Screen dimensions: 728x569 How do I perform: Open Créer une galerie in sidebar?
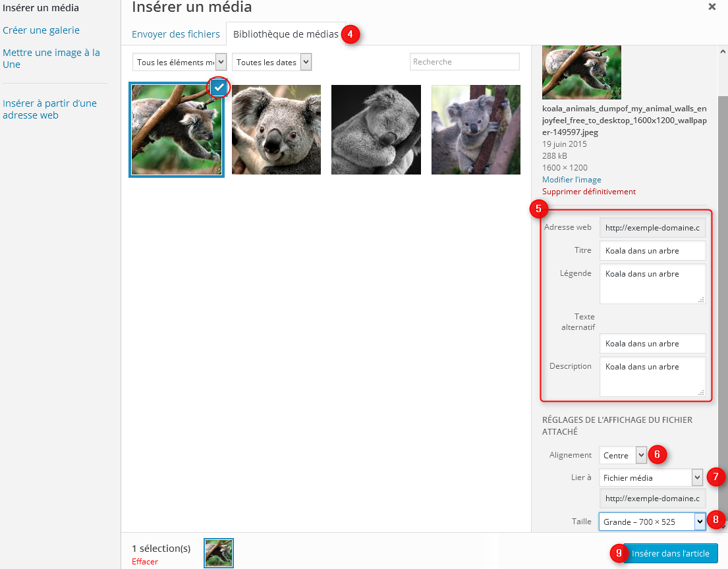pos(41,30)
